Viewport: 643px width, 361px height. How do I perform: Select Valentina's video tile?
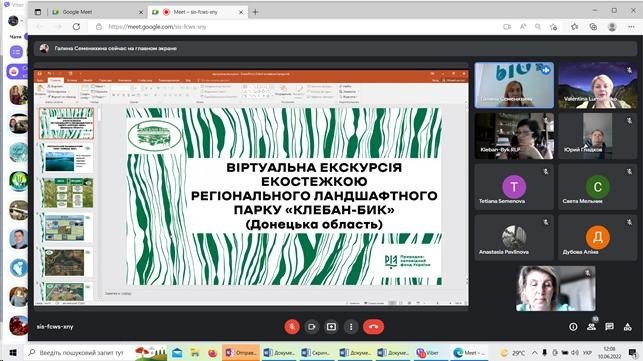[597, 85]
